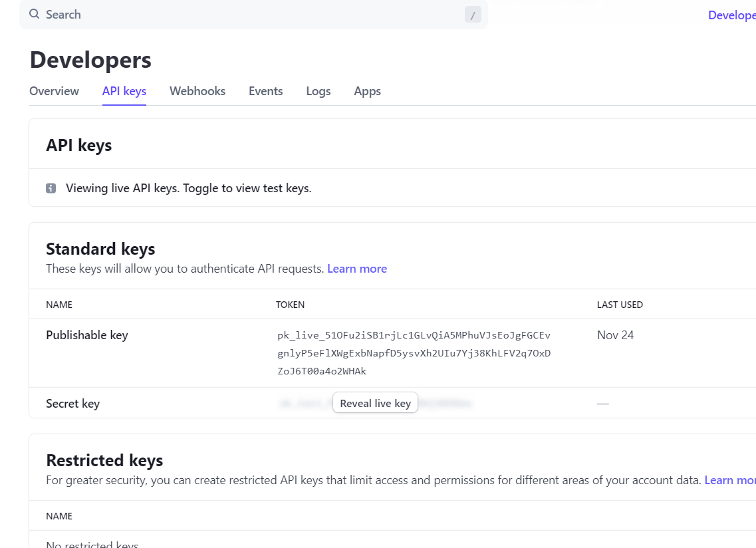Click the search magnifying glass icon
This screenshot has height=548, width=756.
(34, 14)
